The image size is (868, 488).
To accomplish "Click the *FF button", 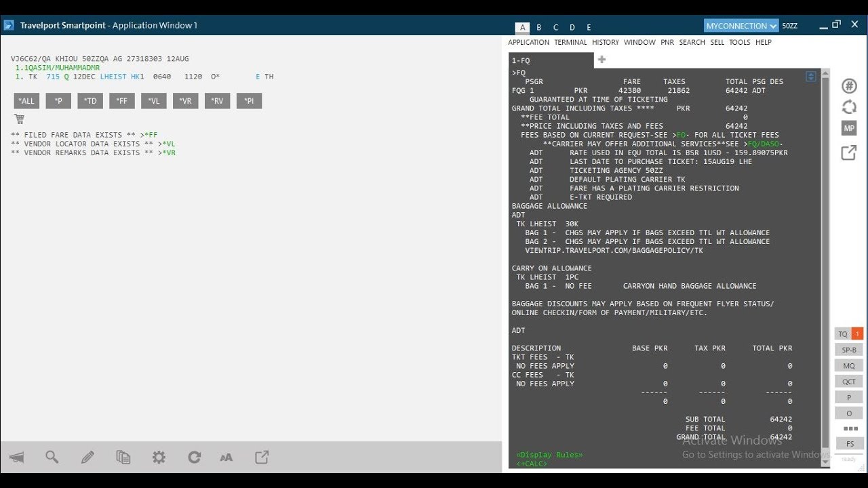I will tap(121, 101).
